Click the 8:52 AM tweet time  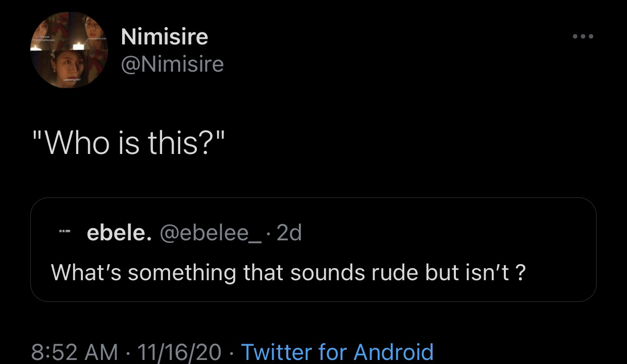[x=74, y=352]
